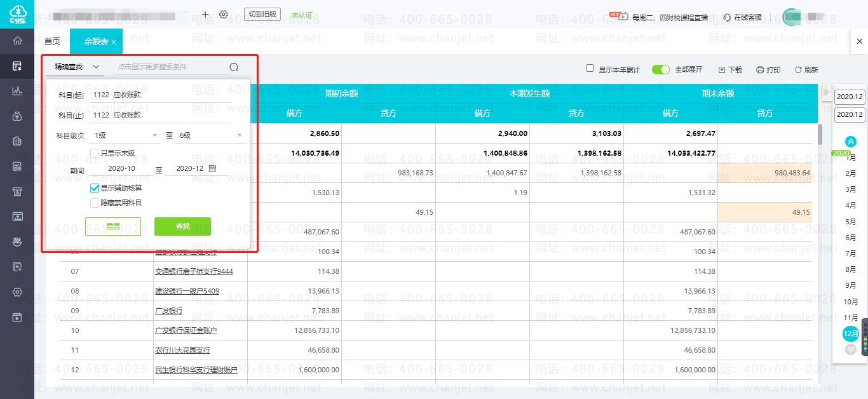Open the video play icon in sidebar

coord(17,317)
